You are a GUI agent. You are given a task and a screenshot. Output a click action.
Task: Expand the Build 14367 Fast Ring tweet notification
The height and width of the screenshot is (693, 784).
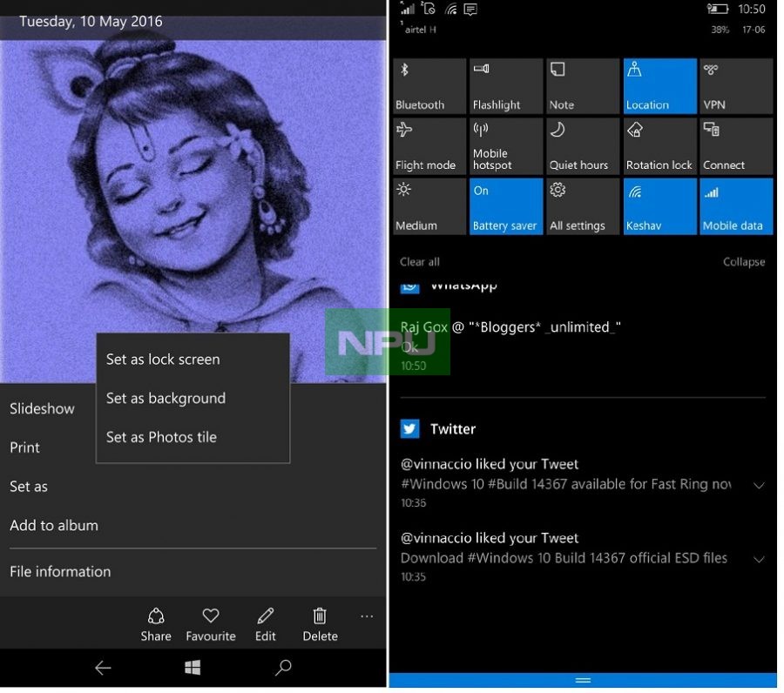759,485
